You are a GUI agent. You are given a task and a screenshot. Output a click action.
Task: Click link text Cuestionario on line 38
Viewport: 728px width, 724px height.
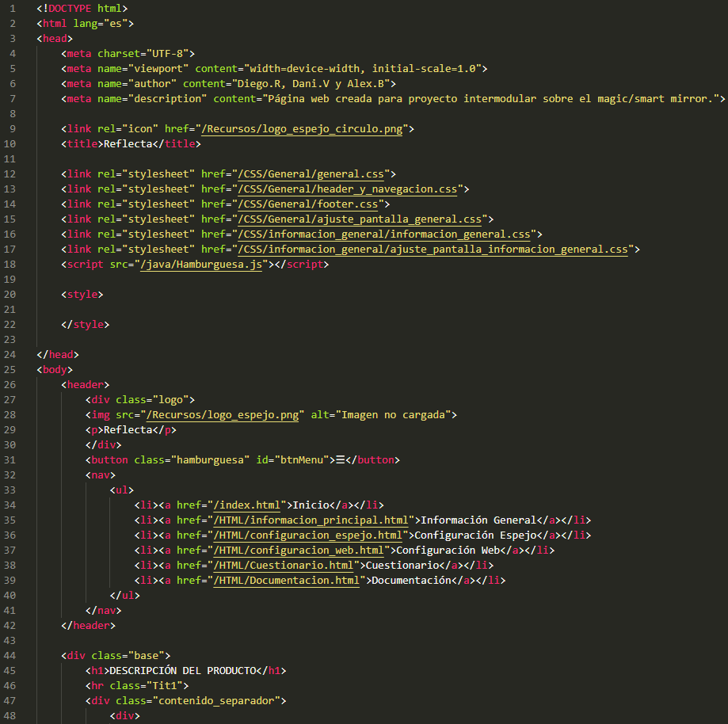(x=402, y=565)
